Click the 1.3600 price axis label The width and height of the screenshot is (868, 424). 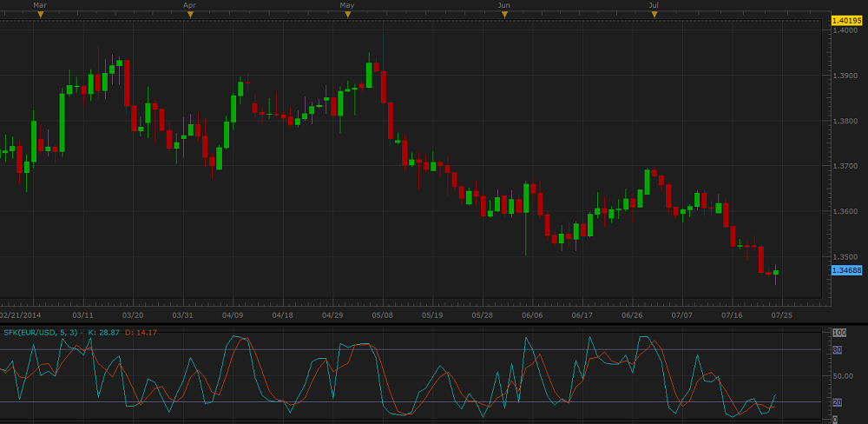pos(845,212)
